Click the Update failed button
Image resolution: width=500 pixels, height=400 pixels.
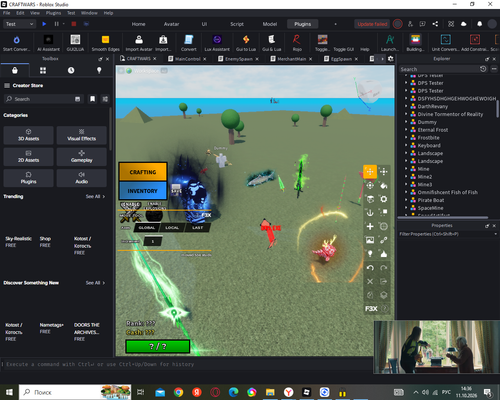pyautogui.click(x=372, y=24)
